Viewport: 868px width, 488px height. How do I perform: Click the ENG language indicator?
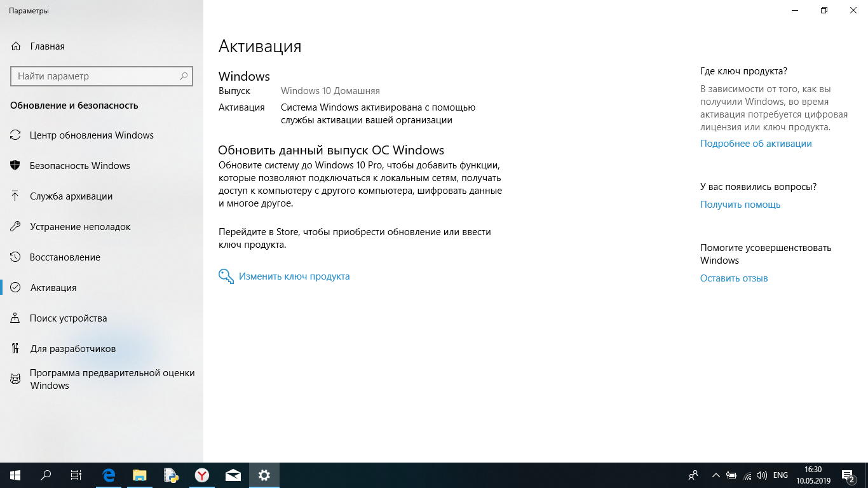pyautogui.click(x=781, y=475)
